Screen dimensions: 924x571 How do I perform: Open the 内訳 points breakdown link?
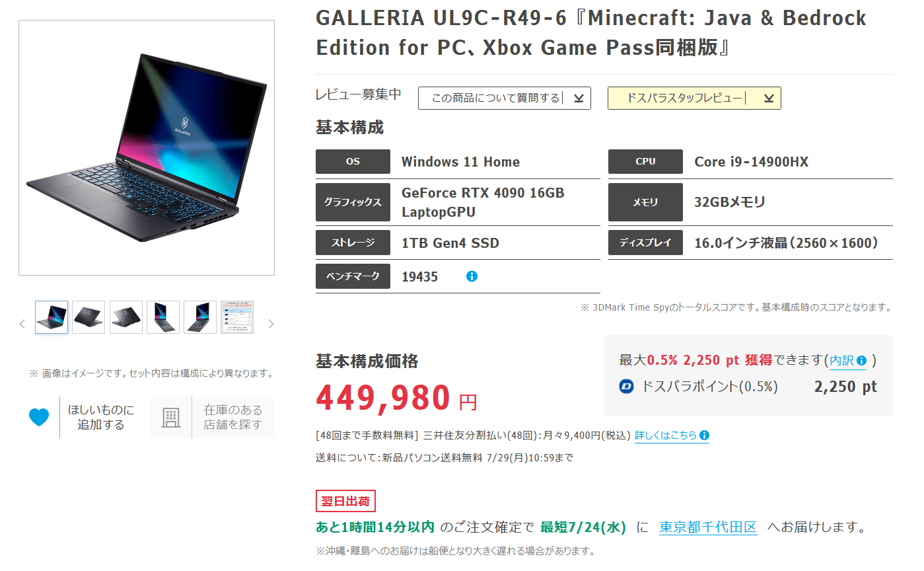(842, 361)
